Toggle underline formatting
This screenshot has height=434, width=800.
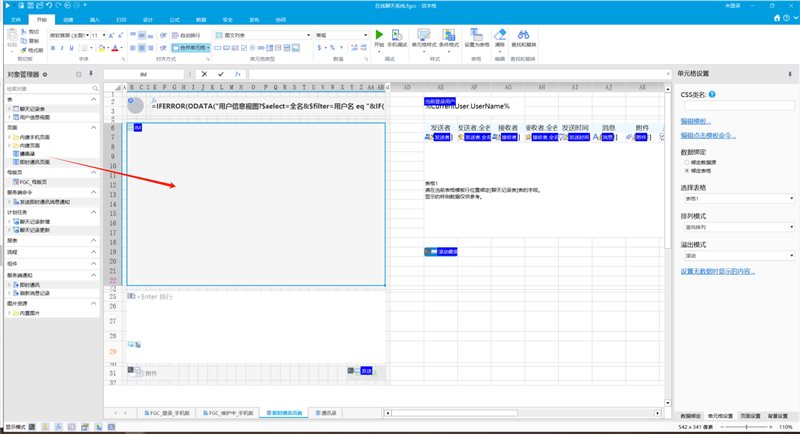pyautogui.click(x=71, y=48)
